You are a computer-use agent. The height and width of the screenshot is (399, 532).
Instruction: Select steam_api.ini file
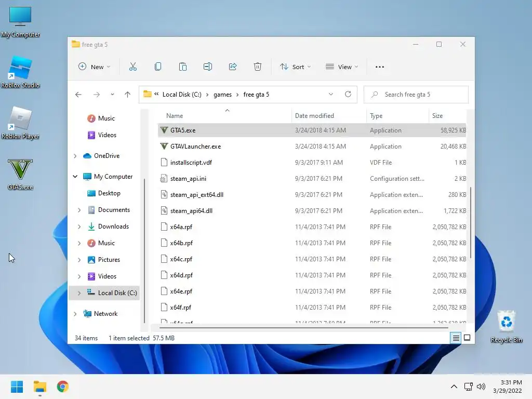point(312,179)
